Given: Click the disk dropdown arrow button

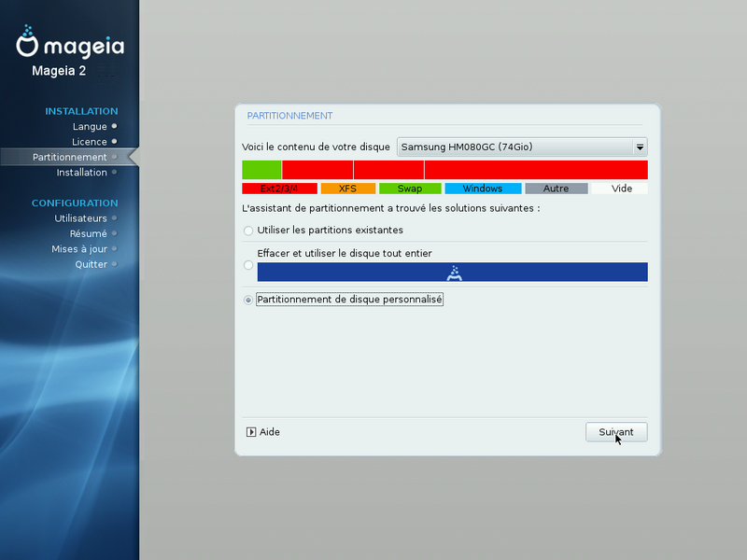Looking at the screenshot, I should click(640, 147).
